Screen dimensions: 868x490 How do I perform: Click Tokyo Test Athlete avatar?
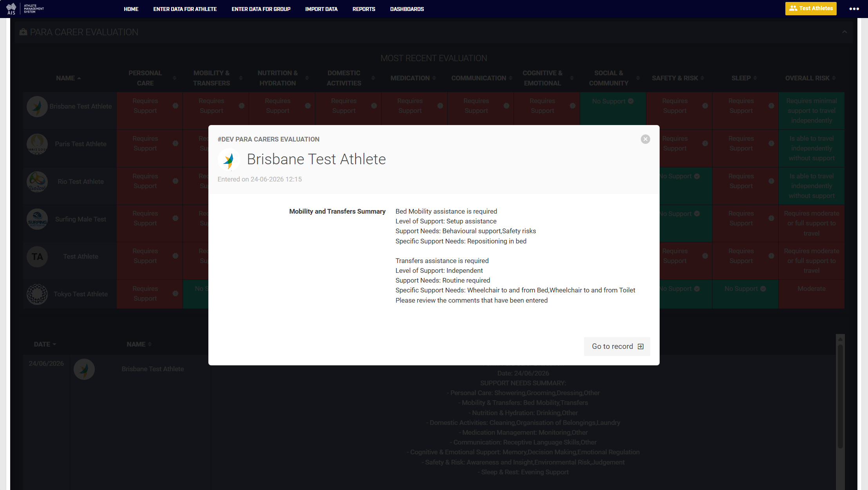pos(37,294)
